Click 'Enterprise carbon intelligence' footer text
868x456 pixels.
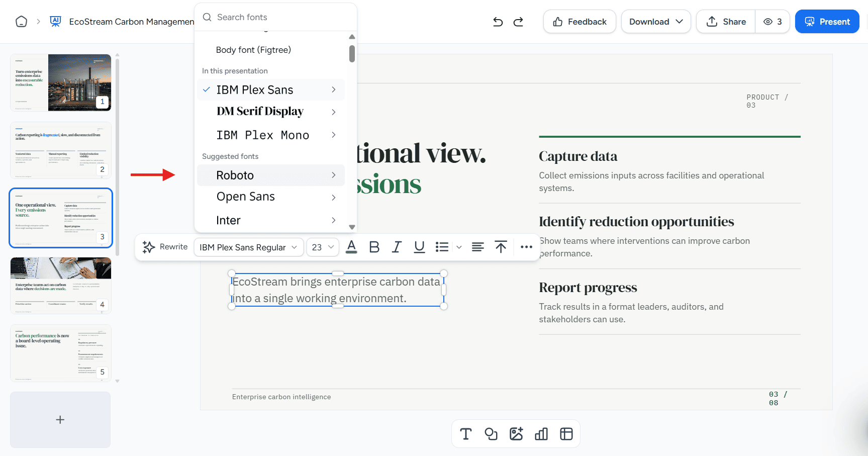click(x=281, y=397)
